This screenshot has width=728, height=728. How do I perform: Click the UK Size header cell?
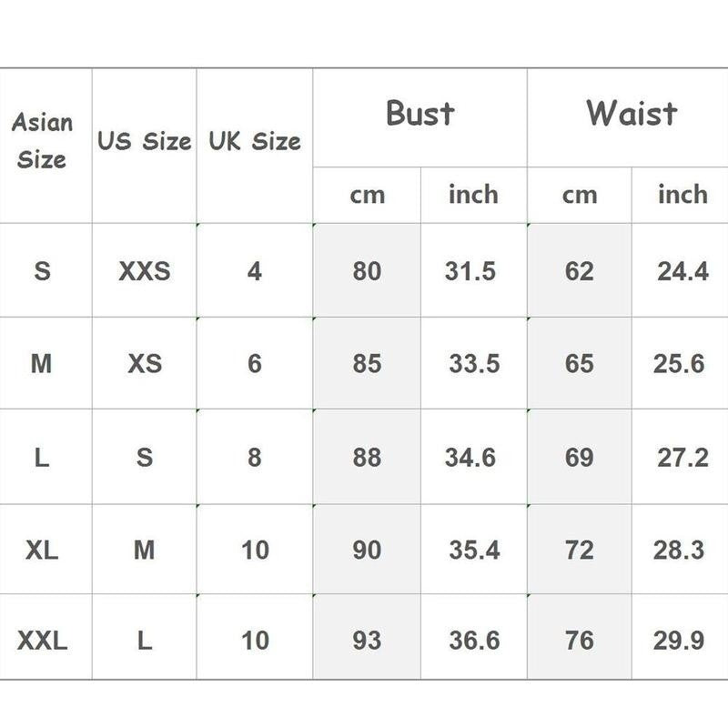[x=254, y=141]
